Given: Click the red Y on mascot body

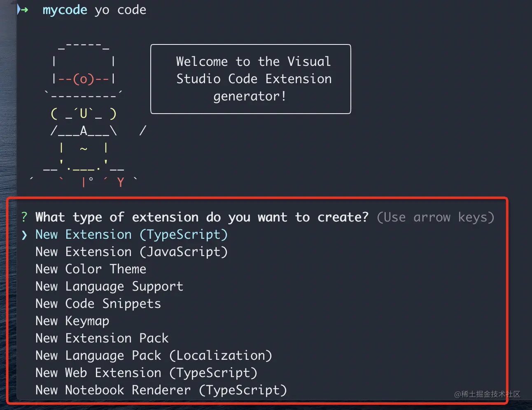Looking at the screenshot, I should coord(120,182).
